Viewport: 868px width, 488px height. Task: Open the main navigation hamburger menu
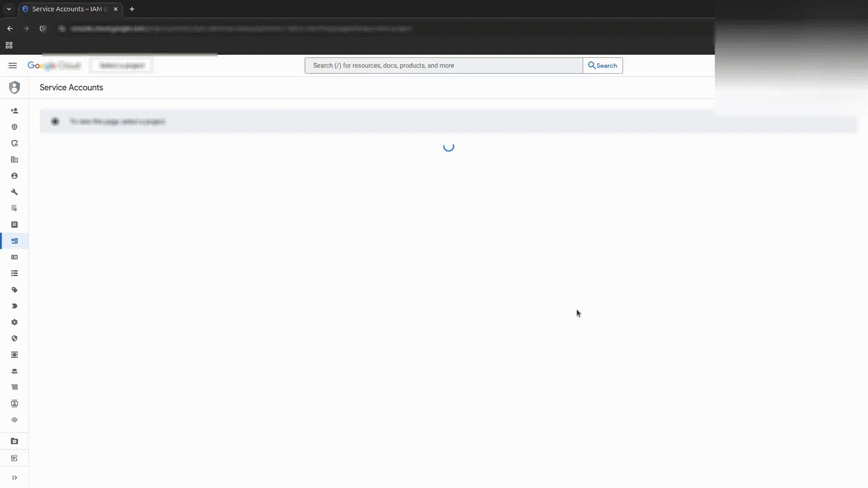point(12,66)
